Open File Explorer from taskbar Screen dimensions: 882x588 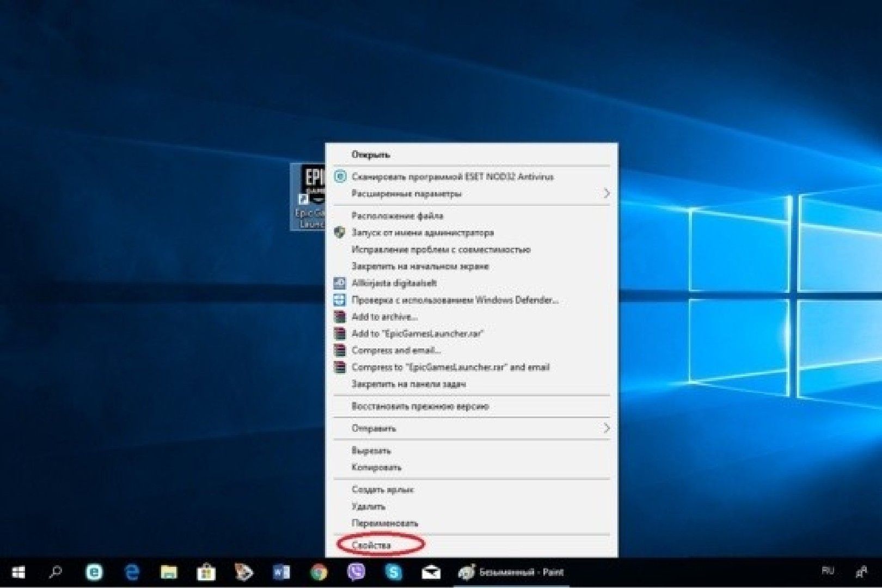pos(169,572)
